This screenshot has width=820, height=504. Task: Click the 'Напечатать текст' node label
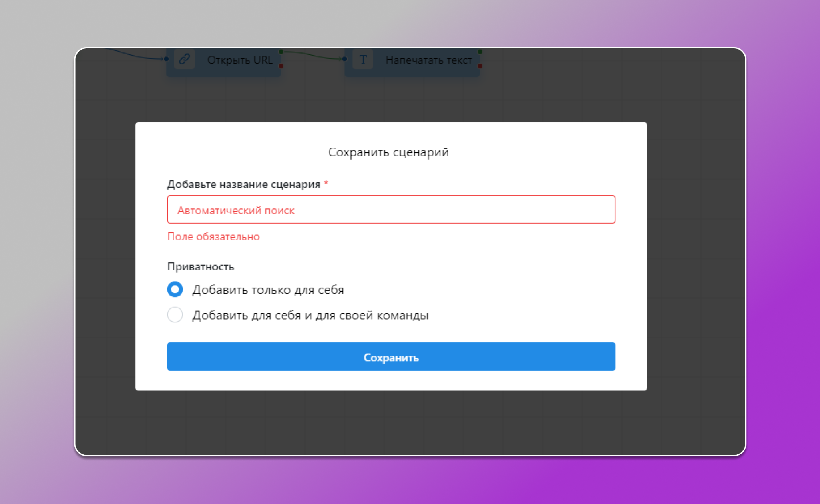point(428,60)
